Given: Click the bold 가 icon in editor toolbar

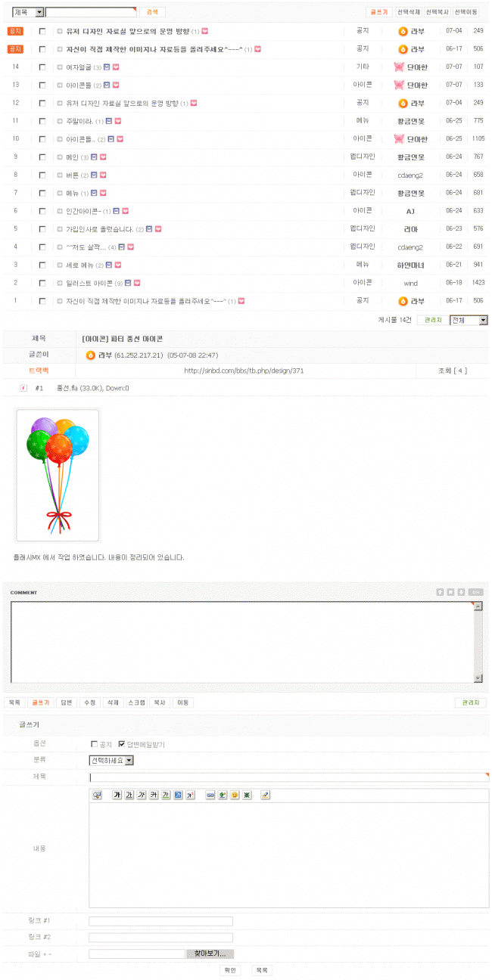Looking at the screenshot, I should [x=117, y=795].
